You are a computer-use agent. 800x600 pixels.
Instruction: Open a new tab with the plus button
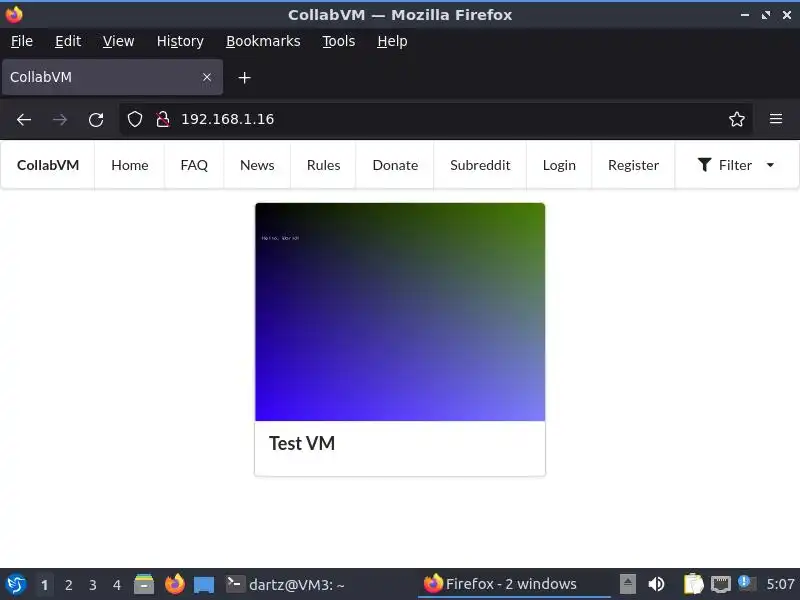click(x=244, y=78)
